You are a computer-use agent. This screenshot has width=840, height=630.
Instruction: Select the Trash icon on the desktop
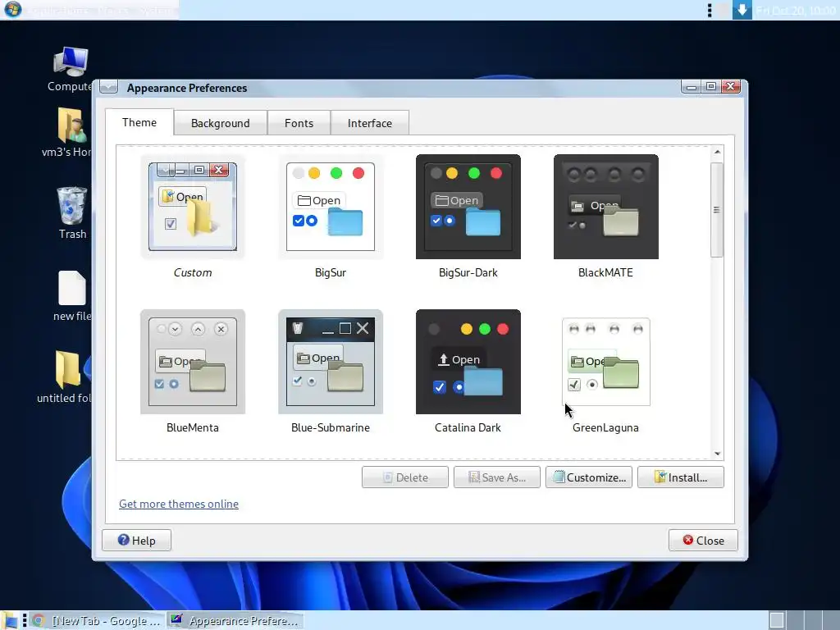tap(72, 212)
